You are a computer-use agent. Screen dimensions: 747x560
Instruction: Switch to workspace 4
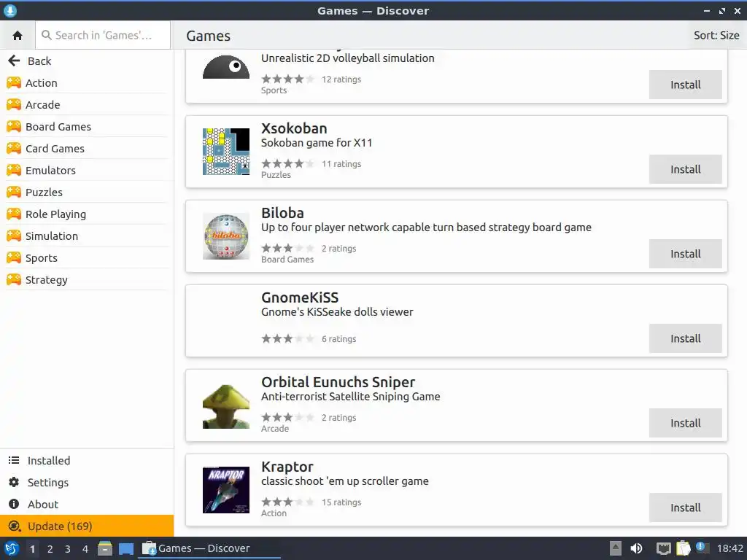click(x=85, y=549)
